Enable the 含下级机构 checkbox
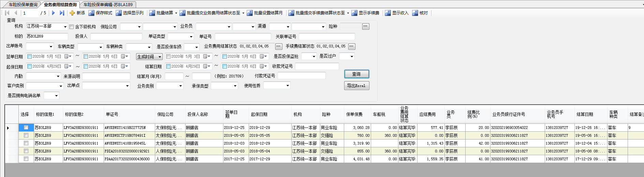Image resolution: width=644 pixels, height=177 pixels. point(72,27)
